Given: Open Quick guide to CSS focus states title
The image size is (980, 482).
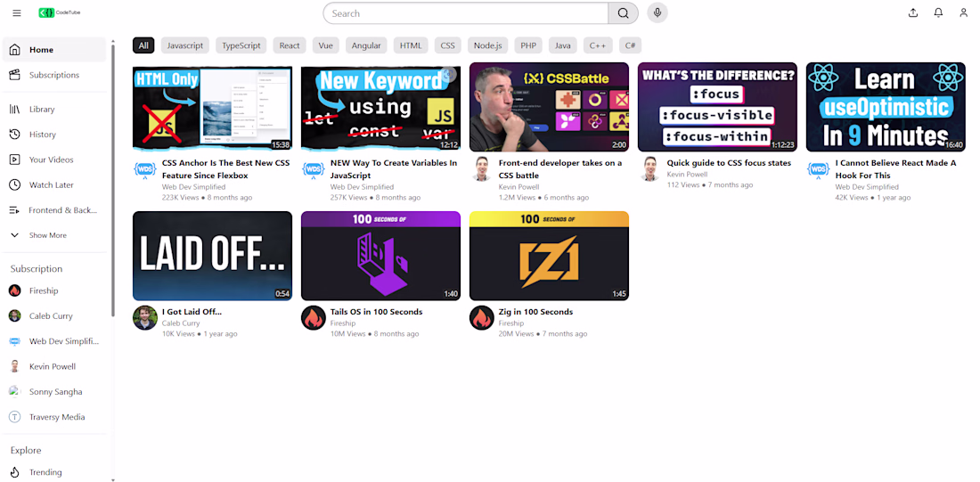Looking at the screenshot, I should tap(729, 163).
